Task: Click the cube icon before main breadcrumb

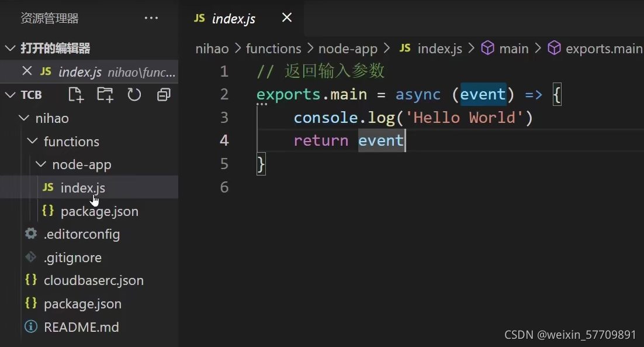Action: pos(487,48)
